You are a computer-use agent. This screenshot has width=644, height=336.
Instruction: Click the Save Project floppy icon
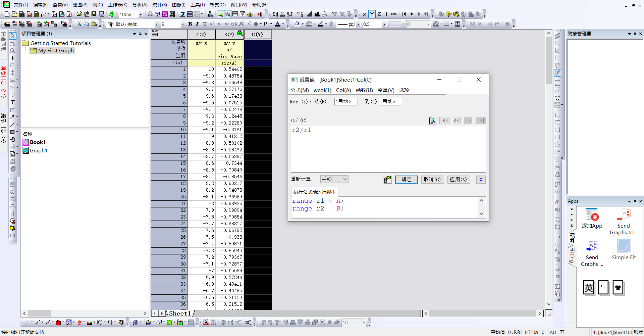pyautogui.click(x=94, y=14)
